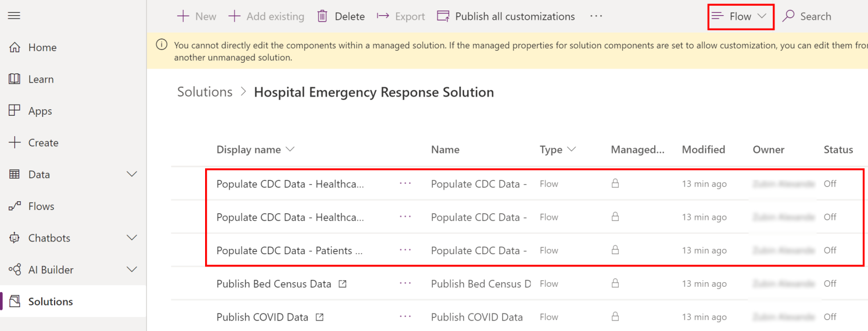
Task: Open the Flow filter dropdown
Action: point(741,16)
